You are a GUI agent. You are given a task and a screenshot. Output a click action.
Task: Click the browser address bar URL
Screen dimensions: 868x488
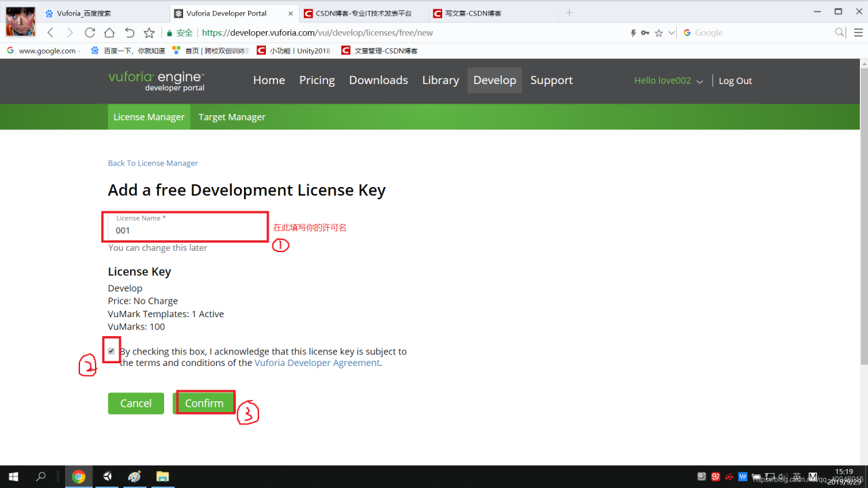point(317,33)
